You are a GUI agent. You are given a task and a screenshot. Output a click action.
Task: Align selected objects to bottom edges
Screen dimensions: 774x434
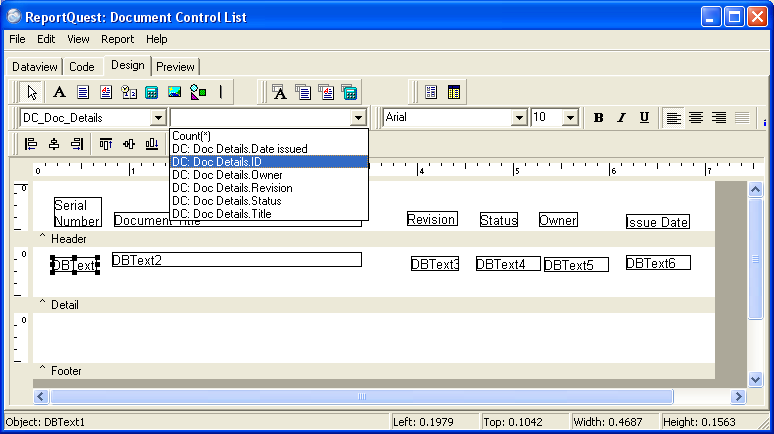(152, 144)
